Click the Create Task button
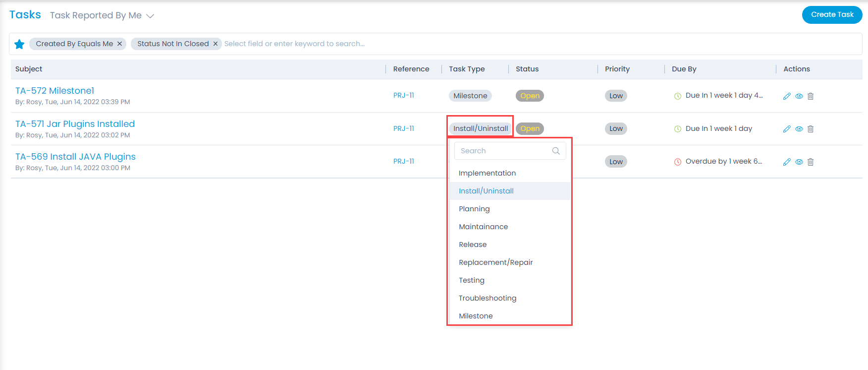Image resolution: width=868 pixels, height=370 pixels. pyautogui.click(x=832, y=14)
